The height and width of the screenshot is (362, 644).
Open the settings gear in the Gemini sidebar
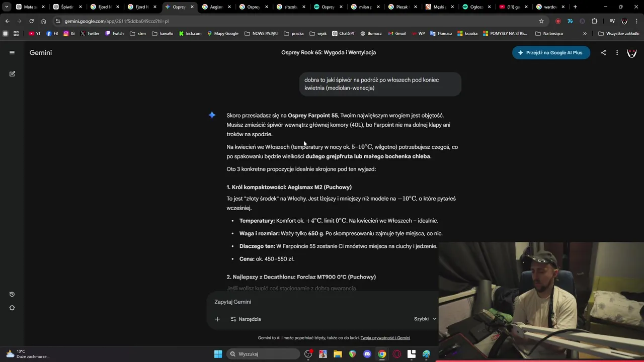tap(12, 308)
